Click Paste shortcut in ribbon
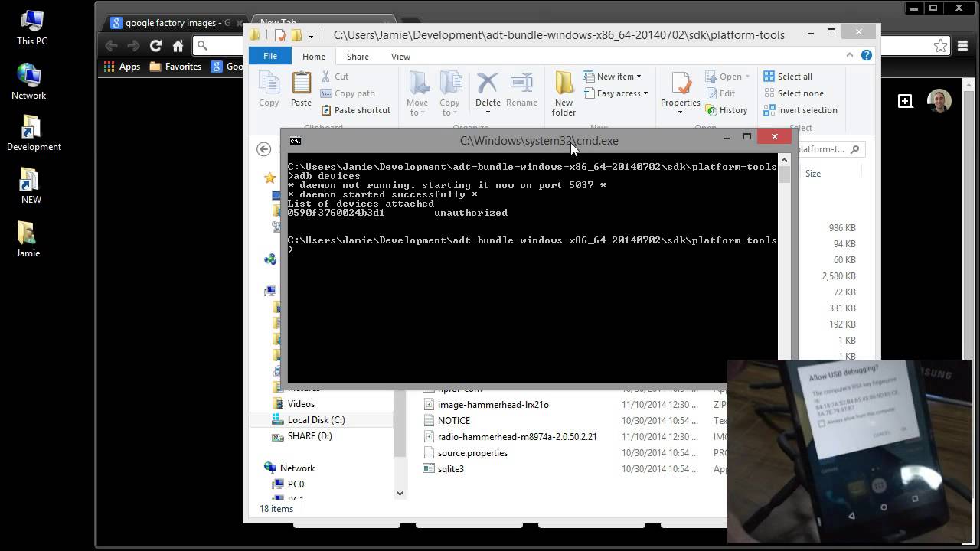The width and height of the screenshot is (980, 551). point(355,110)
